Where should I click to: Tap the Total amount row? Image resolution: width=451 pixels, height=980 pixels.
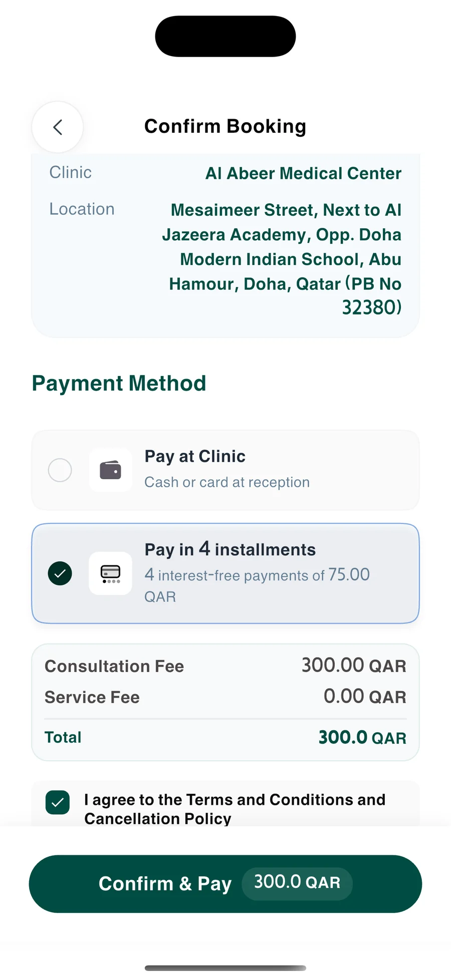click(x=225, y=737)
